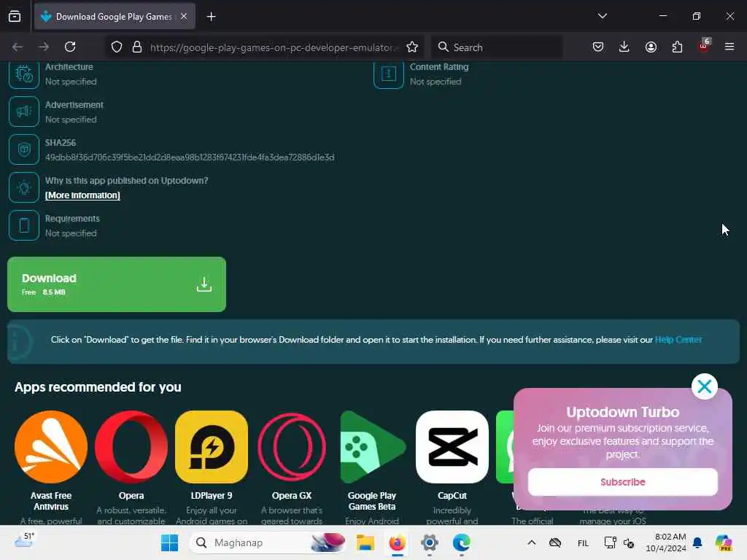Open the LDPlayer 9 app icon

[212, 447]
